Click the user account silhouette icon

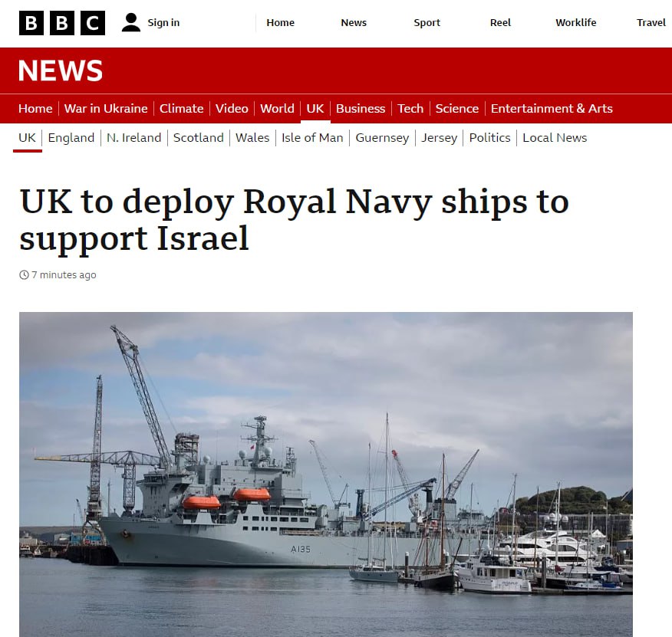(x=130, y=23)
